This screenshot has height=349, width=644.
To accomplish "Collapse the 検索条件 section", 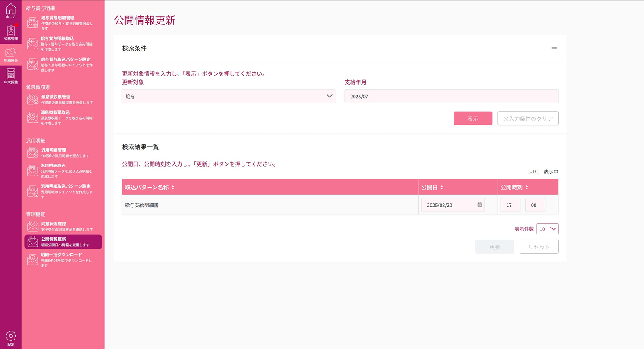I will (x=554, y=48).
